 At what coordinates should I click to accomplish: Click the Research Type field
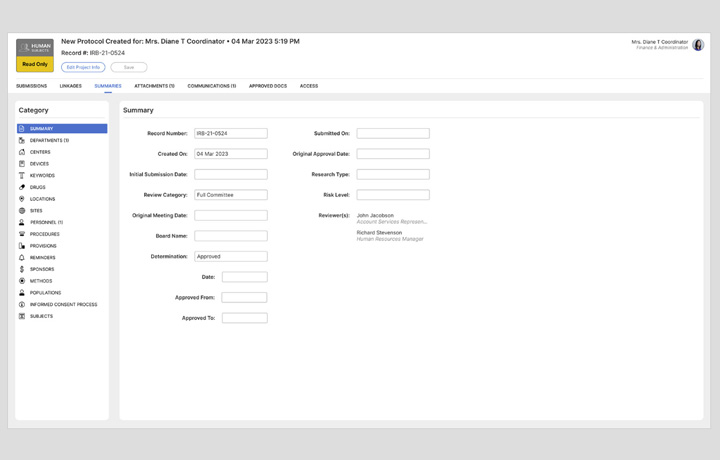tap(393, 174)
